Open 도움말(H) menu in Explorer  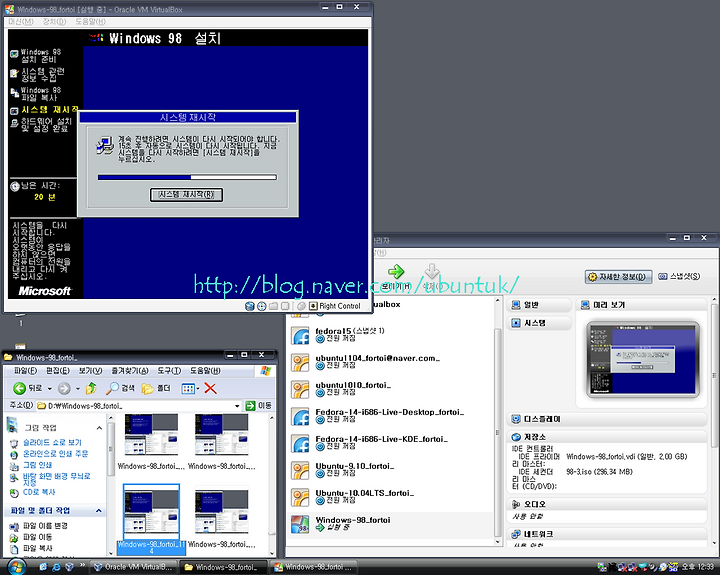tap(205, 371)
